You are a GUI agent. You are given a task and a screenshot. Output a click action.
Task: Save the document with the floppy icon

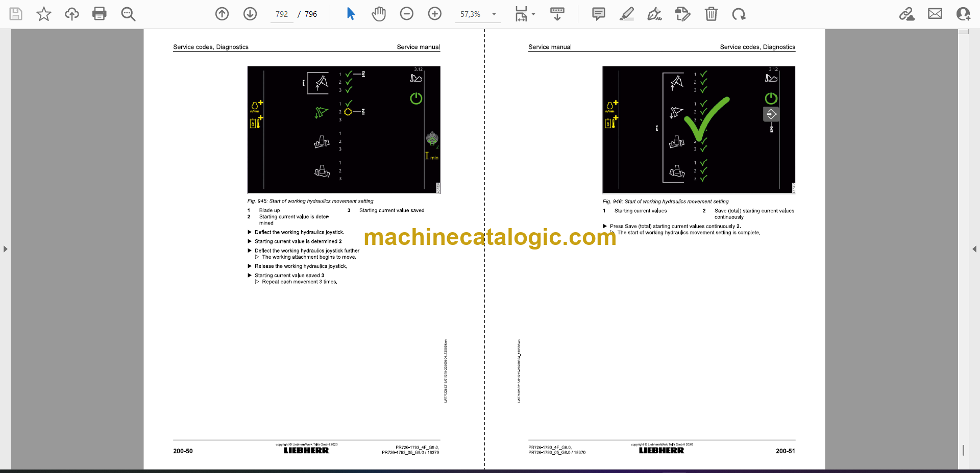[16, 14]
